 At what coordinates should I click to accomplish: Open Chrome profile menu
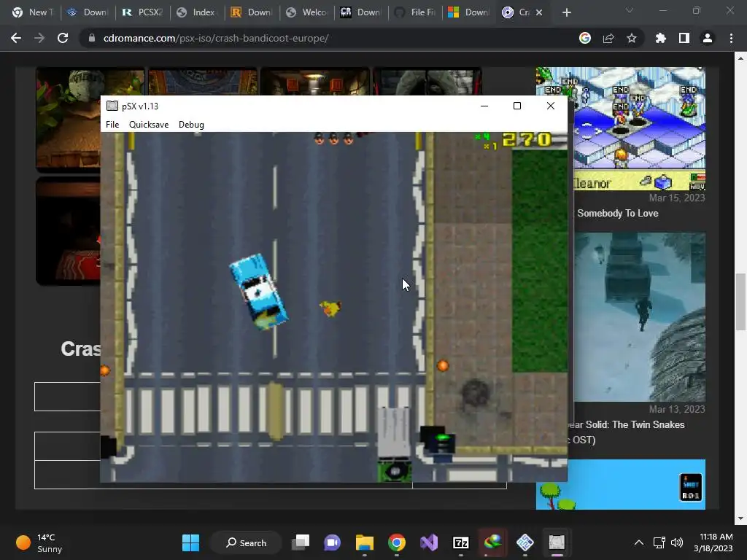[x=708, y=38]
